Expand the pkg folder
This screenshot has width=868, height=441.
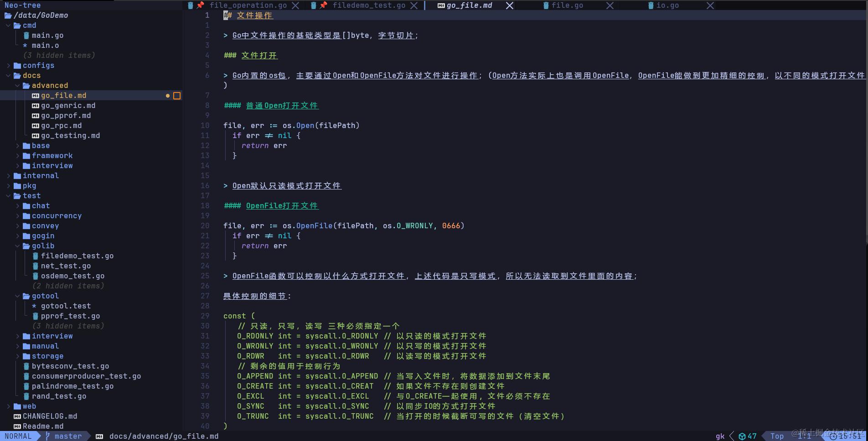[8, 186]
